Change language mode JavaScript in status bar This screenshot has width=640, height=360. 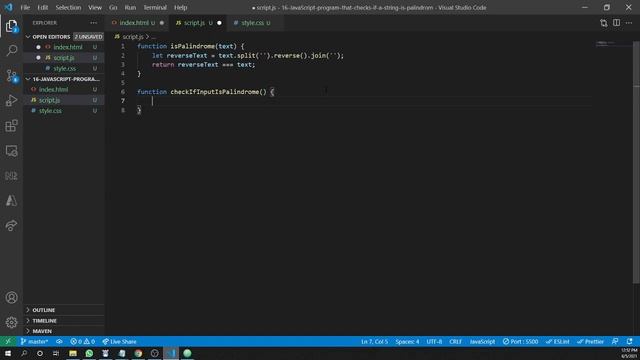(482, 342)
